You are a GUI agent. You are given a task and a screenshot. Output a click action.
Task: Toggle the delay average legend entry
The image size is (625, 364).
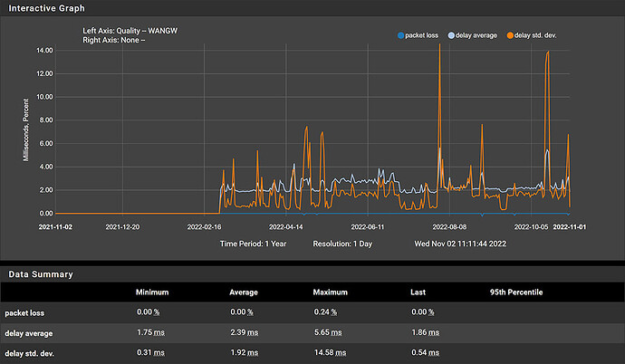(472, 35)
